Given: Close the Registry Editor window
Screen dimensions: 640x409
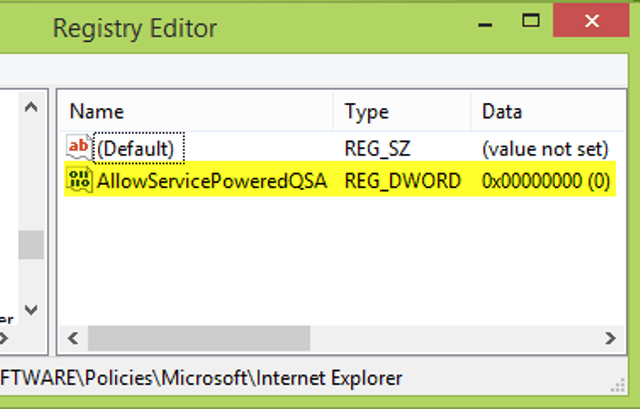Looking at the screenshot, I should (x=591, y=20).
